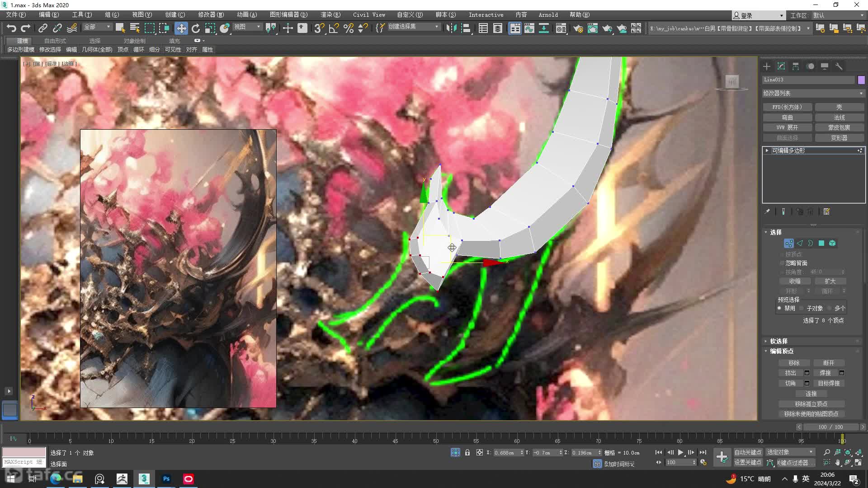Switch to Element sub-object level

(x=832, y=243)
